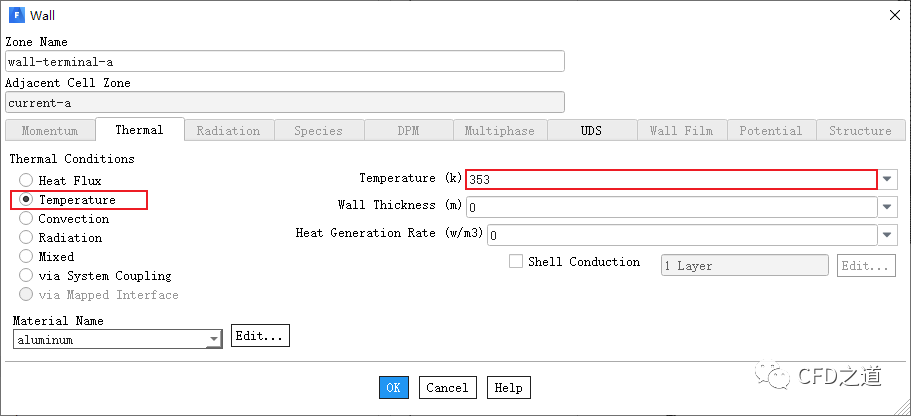The height and width of the screenshot is (416, 911).
Task: Click the Temperature input field
Action: pyautogui.click(x=670, y=180)
